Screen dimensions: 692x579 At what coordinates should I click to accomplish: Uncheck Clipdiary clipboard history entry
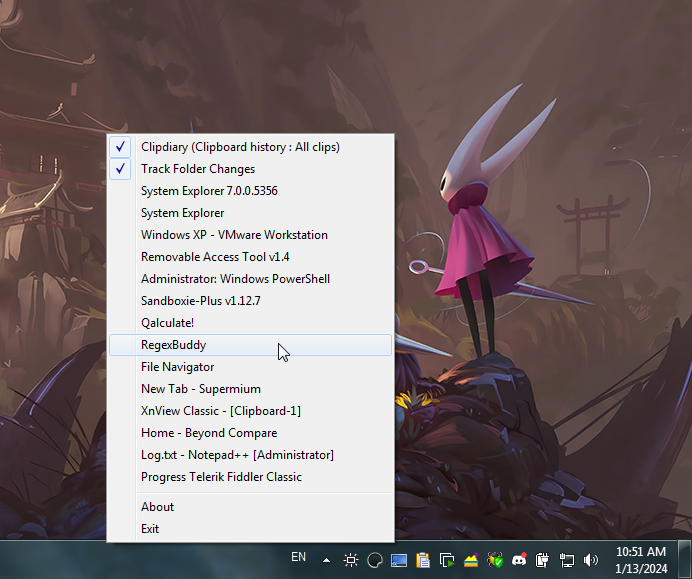click(x=240, y=147)
